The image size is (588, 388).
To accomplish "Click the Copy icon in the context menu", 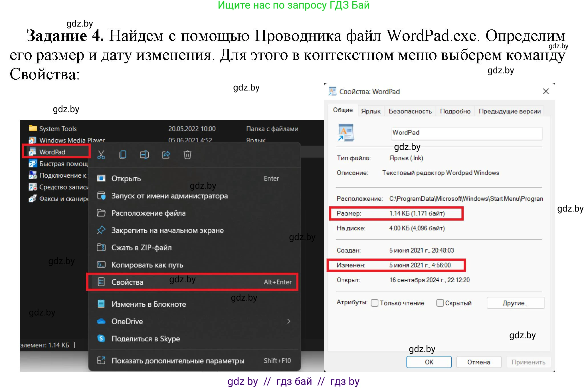I will (123, 155).
